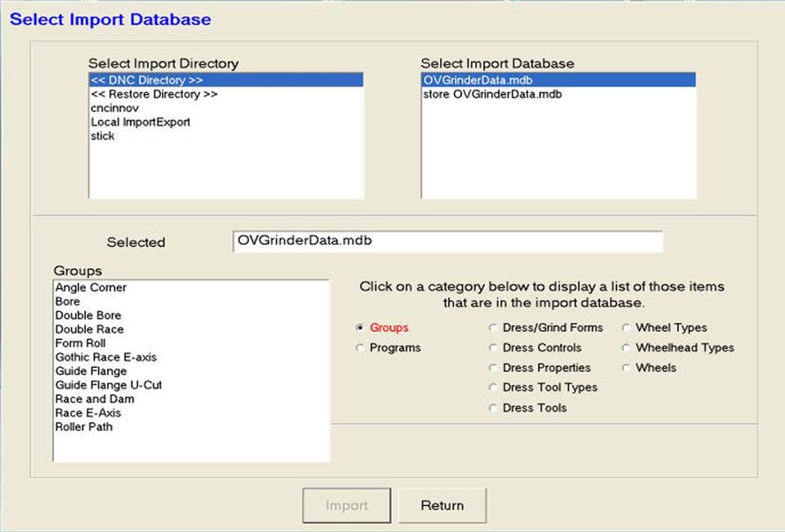Select the Dress/Grind Forms radio option
785x532 pixels.
493,328
